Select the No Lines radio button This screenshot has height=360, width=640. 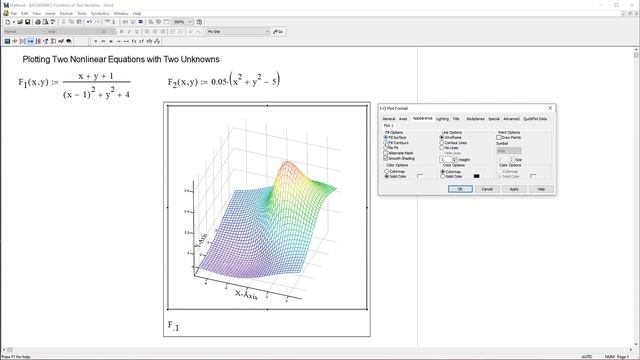442,148
